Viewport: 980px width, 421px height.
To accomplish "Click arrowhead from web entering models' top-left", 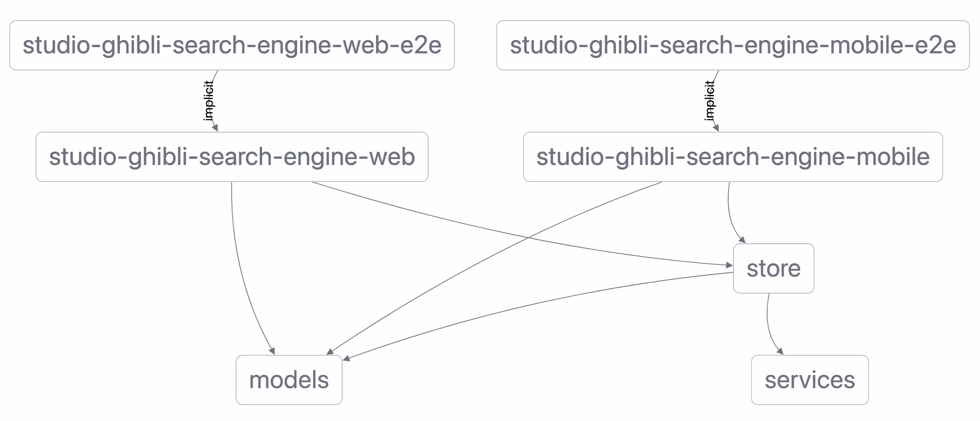I will tap(272, 351).
